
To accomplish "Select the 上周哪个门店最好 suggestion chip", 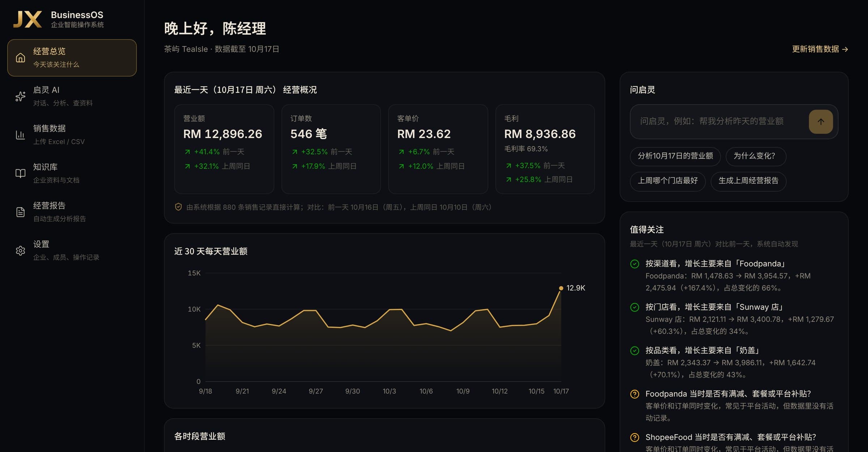I will [668, 181].
